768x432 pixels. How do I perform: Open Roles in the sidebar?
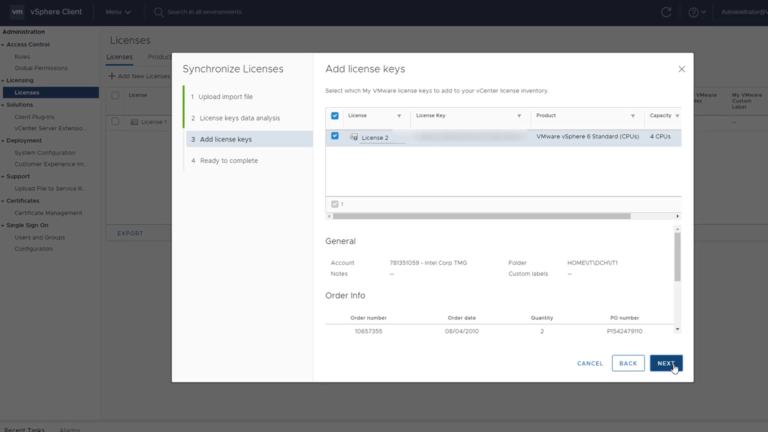click(x=22, y=57)
